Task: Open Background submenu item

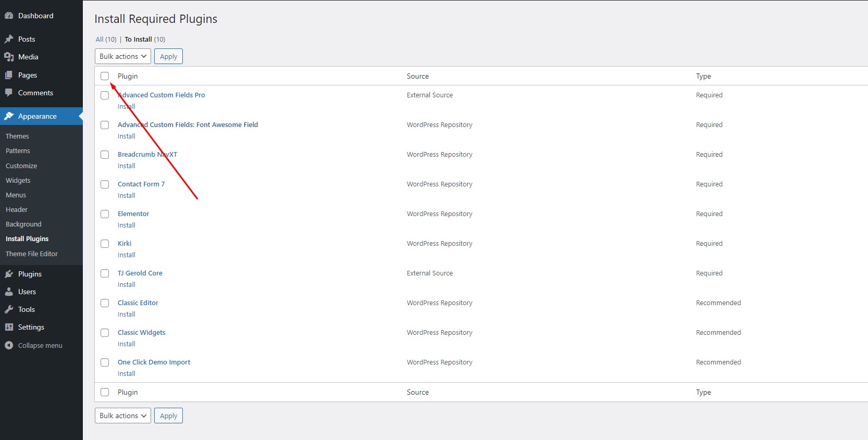Action: click(x=23, y=224)
